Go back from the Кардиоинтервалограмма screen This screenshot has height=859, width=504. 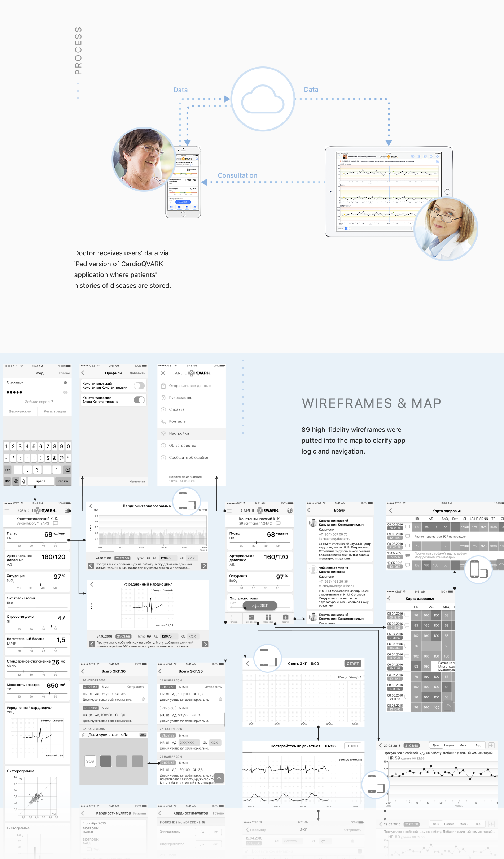click(x=91, y=506)
